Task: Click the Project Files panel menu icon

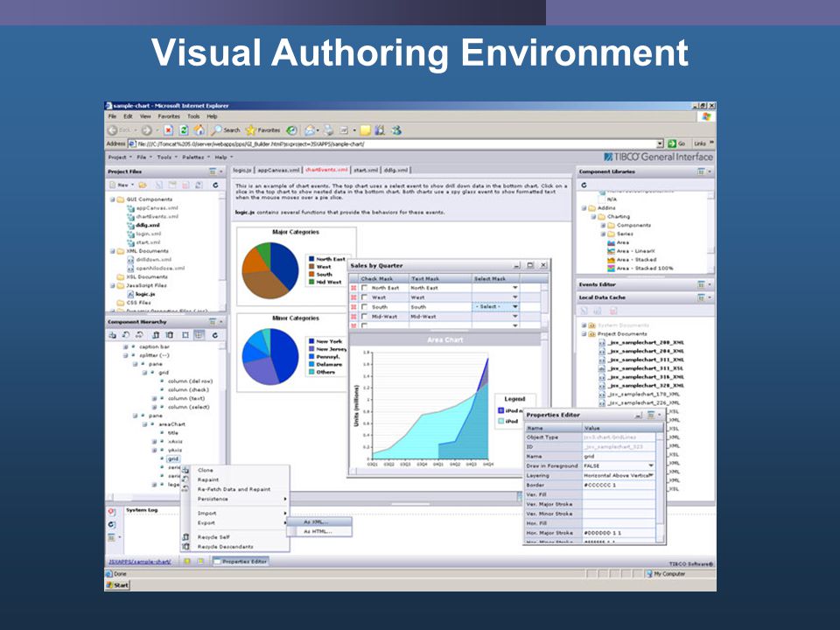Action: click(213, 171)
